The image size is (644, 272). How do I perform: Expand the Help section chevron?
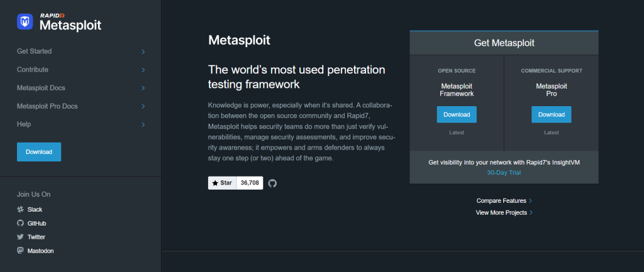coord(143,124)
